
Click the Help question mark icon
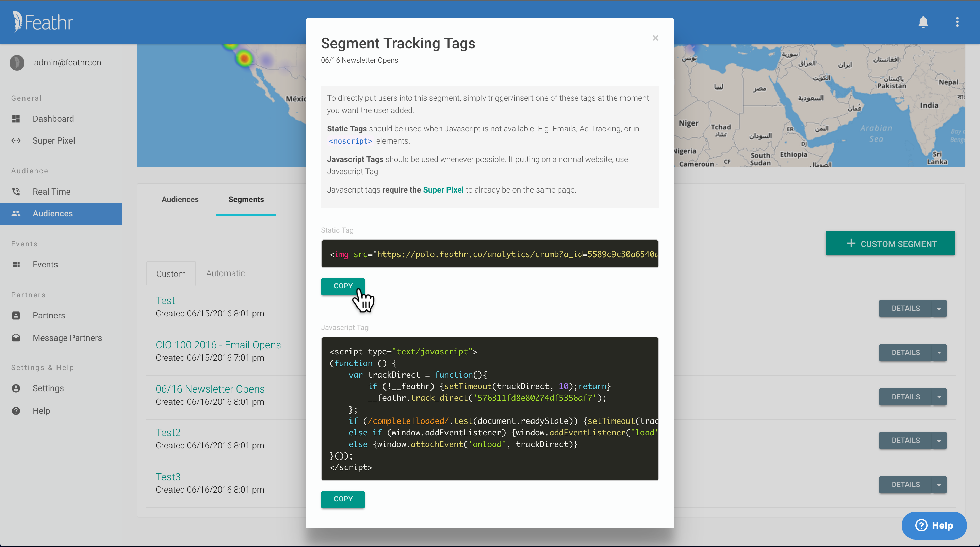(x=16, y=411)
